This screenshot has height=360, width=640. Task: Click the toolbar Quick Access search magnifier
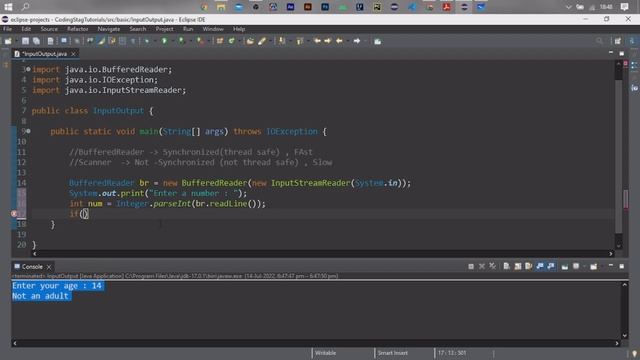(599, 41)
